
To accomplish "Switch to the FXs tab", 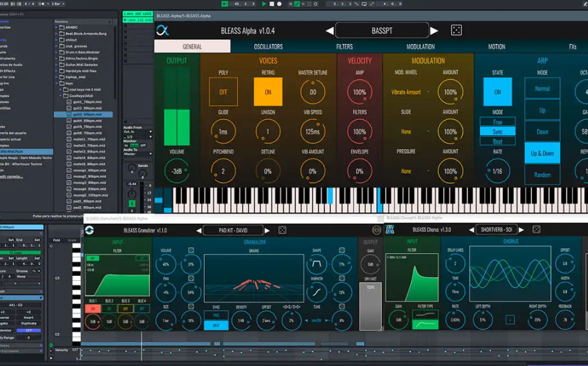I will click(x=573, y=46).
